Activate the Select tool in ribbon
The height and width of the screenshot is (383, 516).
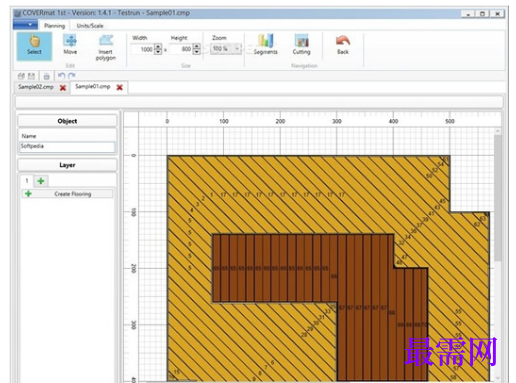[34, 46]
